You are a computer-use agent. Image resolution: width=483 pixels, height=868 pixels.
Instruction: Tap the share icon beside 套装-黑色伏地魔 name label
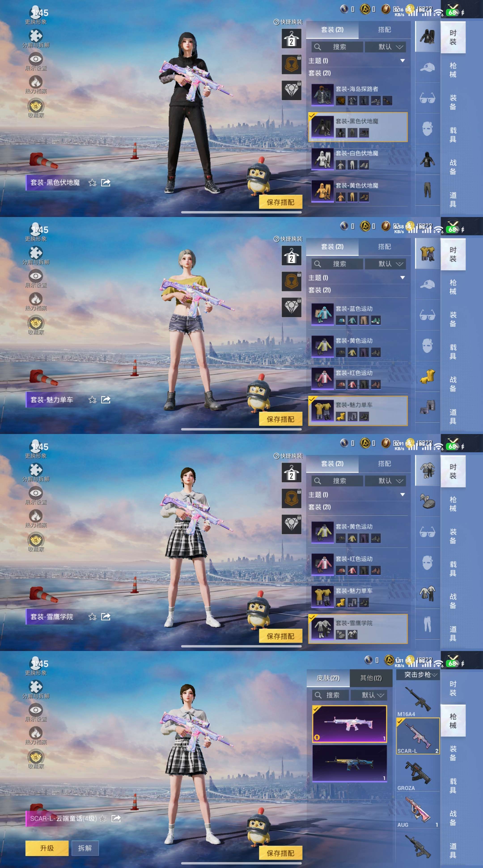[106, 183]
